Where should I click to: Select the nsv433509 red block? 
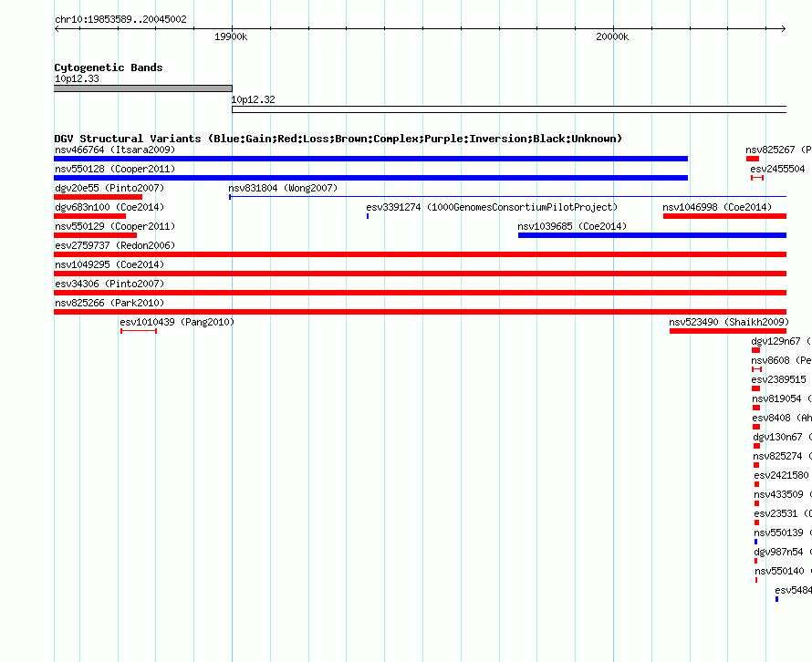point(757,503)
